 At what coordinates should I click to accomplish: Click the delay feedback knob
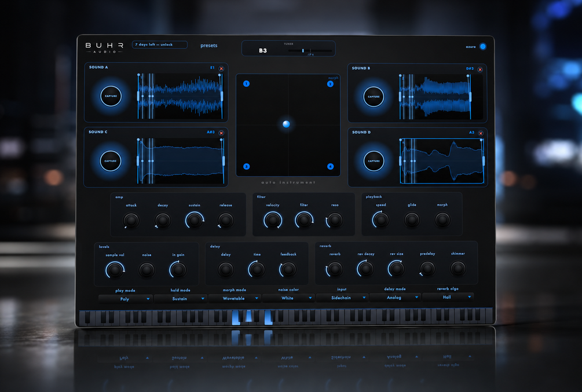coord(288,269)
